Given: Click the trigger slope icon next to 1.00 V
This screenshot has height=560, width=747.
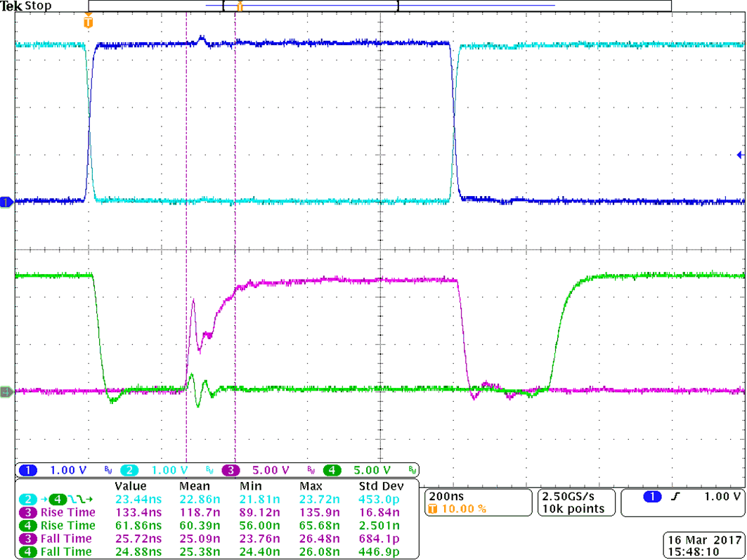Looking at the screenshot, I should 676,496.
